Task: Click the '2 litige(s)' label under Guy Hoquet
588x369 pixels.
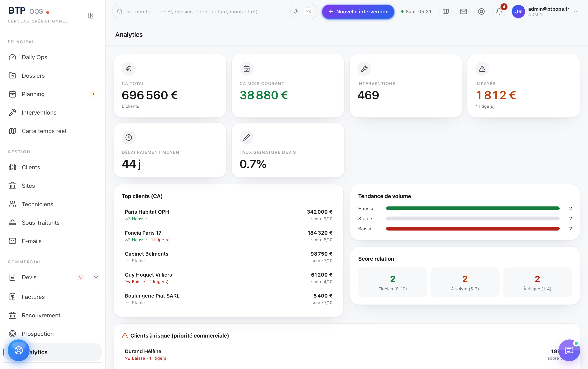Action: pos(159,282)
